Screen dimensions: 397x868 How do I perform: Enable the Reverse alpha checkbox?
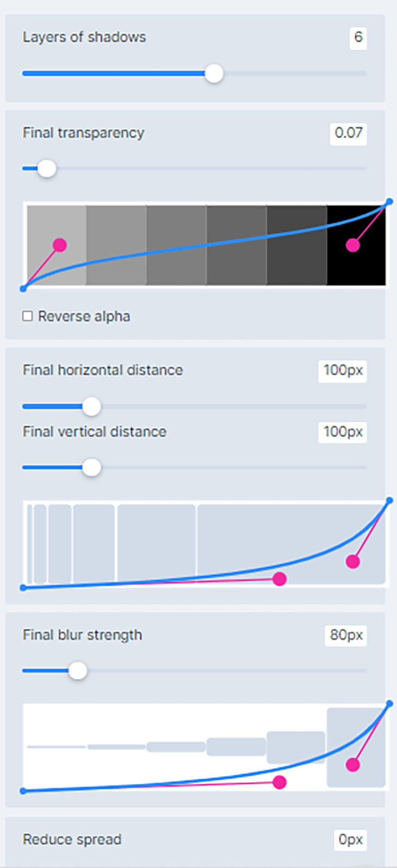pos(27,315)
